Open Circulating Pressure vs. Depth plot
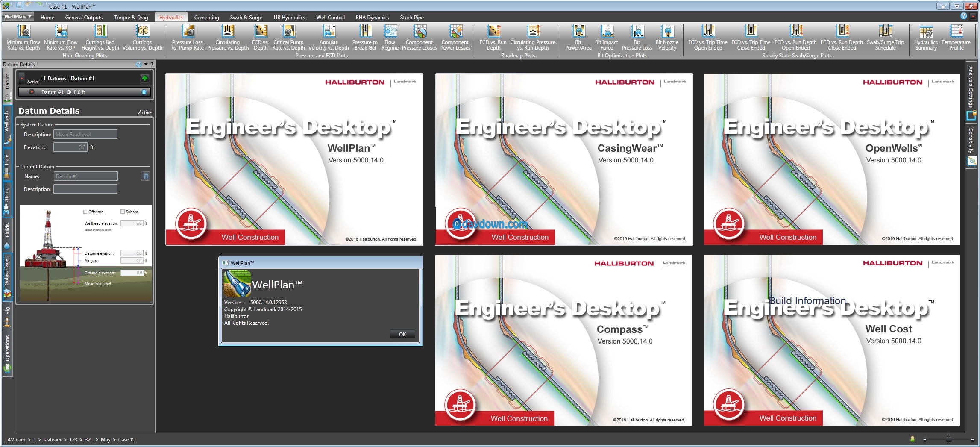The width and height of the screenshot is (980, 447). pos(228,38)
